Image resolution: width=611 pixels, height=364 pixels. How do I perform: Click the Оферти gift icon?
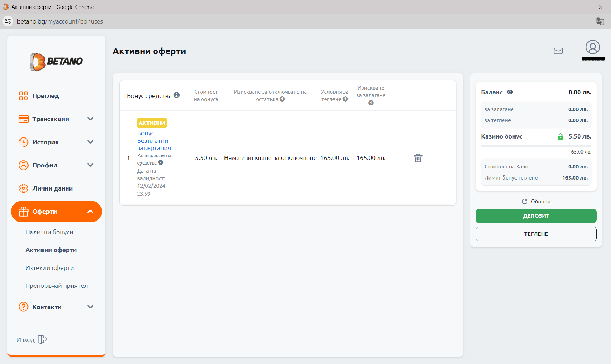tap(24, 212)
